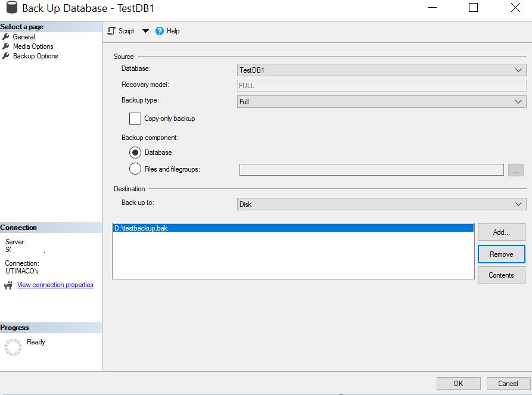Click the wrench icon beside Media Options
The height and width of the screenshot is (395, 532).
(6, 46)
